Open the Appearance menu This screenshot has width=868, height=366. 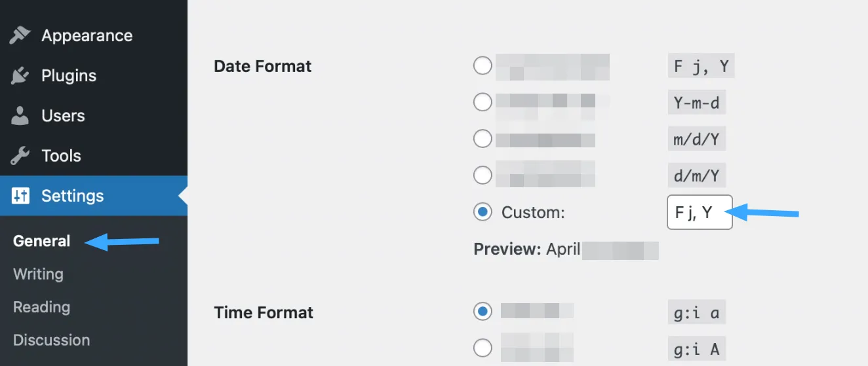coord(87,36)
